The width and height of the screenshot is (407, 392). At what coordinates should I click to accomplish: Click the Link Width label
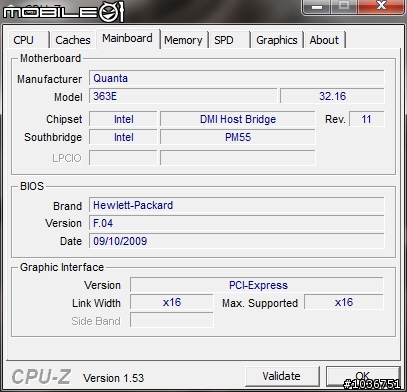point(96,303)
